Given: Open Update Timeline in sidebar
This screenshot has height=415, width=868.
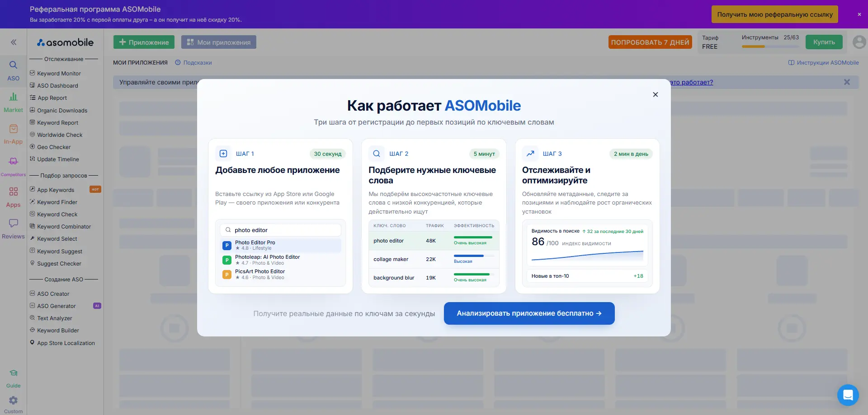Looking at the screenshot, I should point(58,159).
